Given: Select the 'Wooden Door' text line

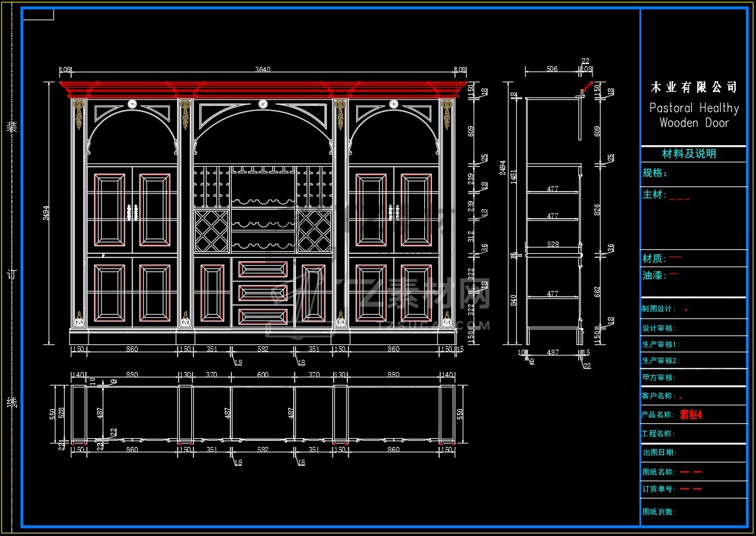Looking at the screenshot, I should click(694, 122).
